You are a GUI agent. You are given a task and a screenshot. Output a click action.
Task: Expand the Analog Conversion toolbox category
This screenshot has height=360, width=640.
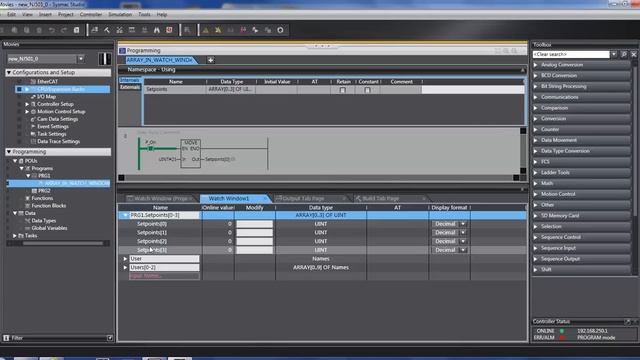(536, 65)
